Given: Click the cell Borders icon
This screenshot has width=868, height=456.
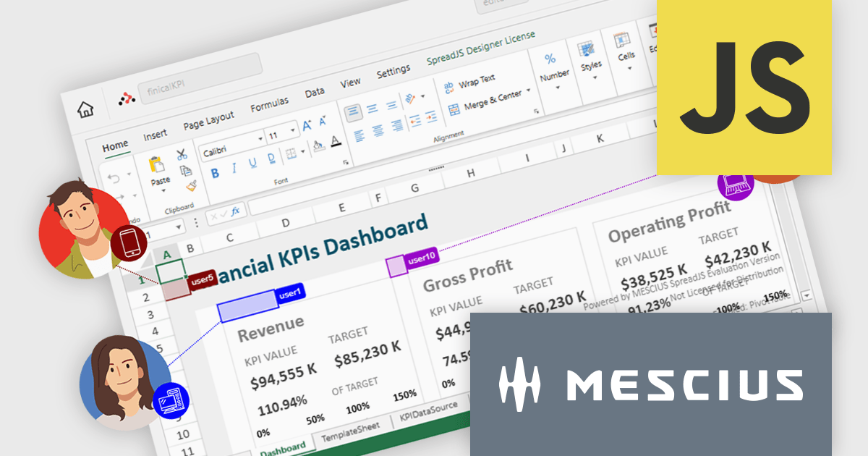Looking at the screenshot, I should [290, 153].
